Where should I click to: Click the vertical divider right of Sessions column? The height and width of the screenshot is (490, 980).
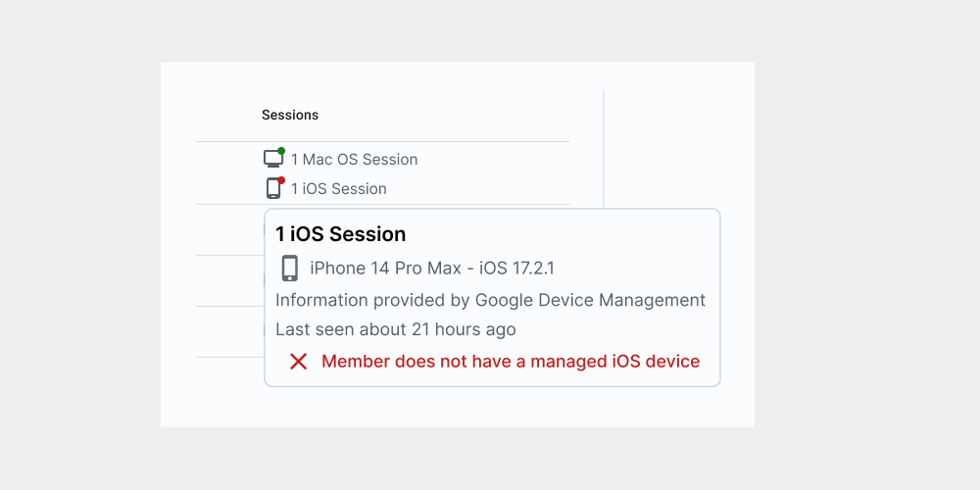click(x=604, y=147)
